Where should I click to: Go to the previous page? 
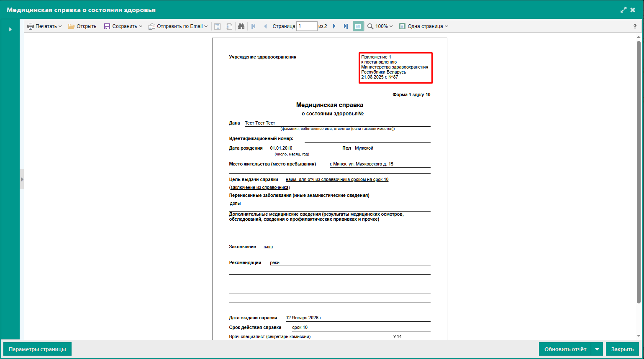265,26
